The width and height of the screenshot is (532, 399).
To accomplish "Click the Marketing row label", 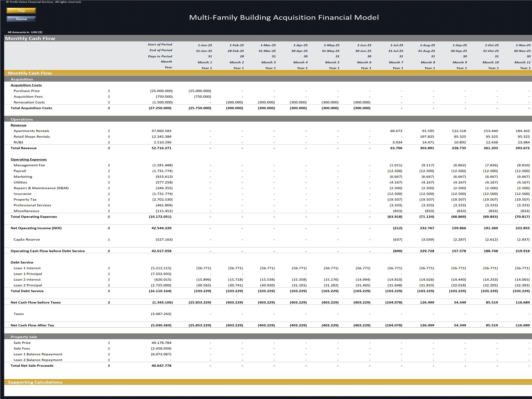I will [23, 177].
